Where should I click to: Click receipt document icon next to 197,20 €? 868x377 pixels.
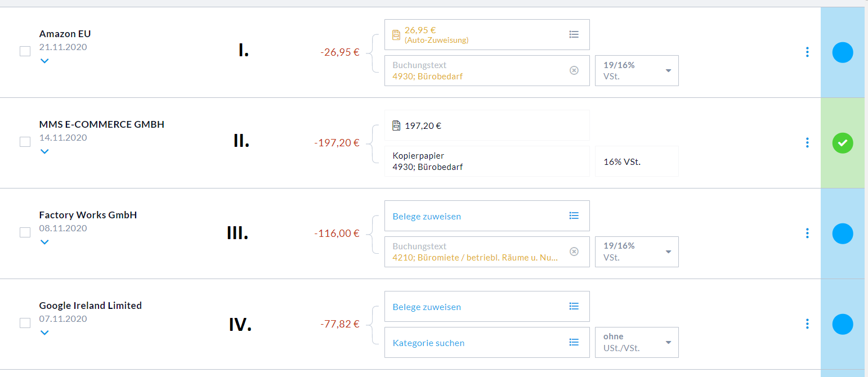(x=396, y=125)
